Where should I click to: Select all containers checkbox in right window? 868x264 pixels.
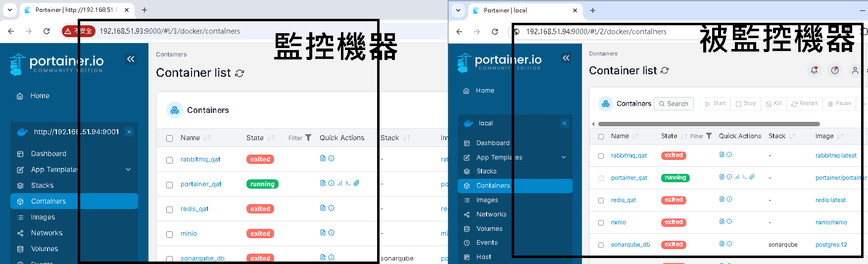(601, 136)
